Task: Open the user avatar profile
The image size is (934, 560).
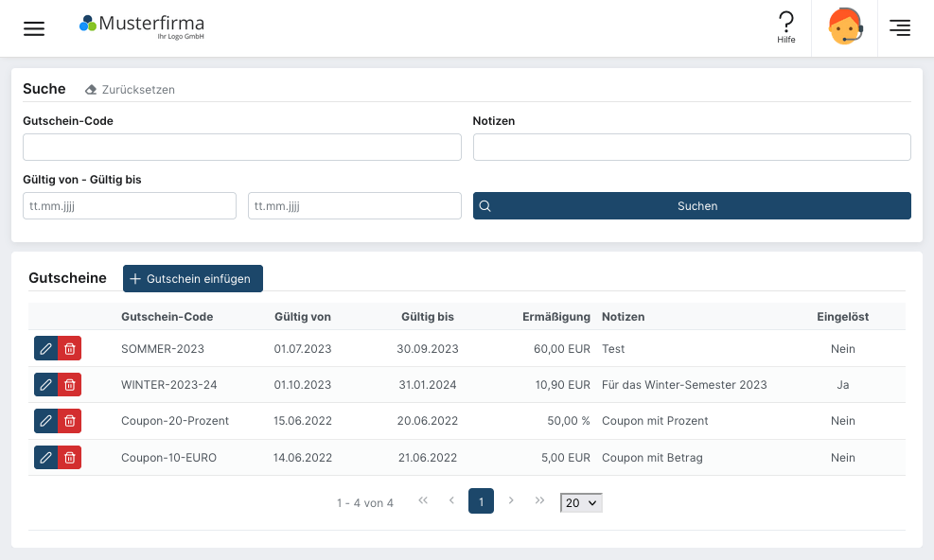Action: 844,27
